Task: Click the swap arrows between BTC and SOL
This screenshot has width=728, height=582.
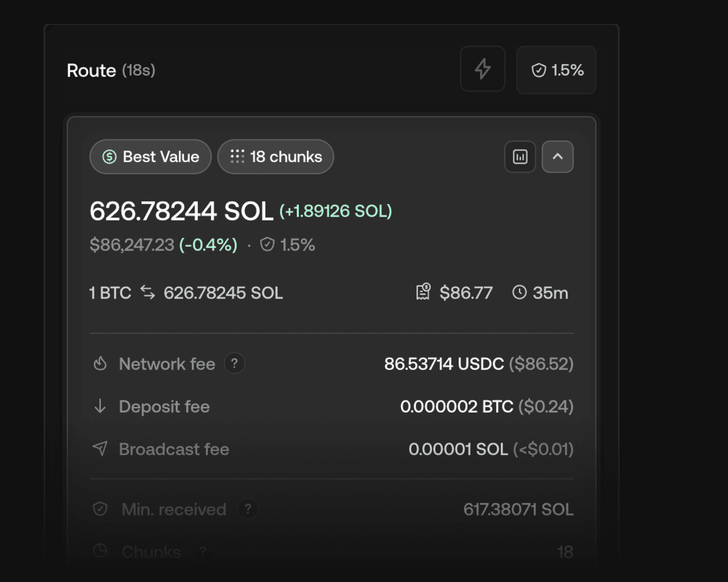Action: pos(148,292)
